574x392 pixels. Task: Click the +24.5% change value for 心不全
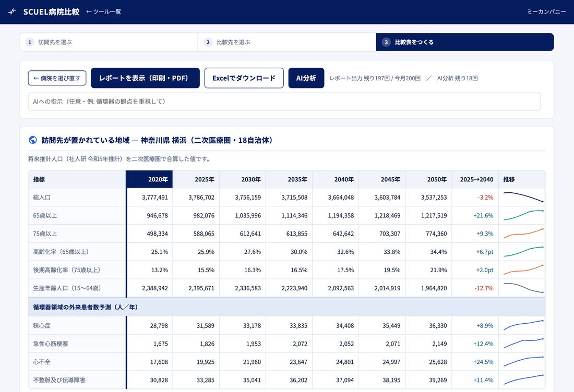pyautogui.click(x=483, y=362)
